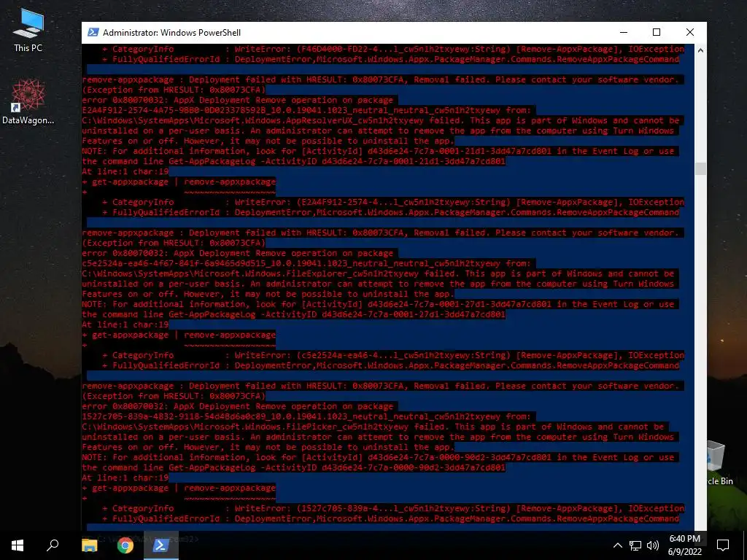Click the path containing Microsoft.Windows.FilePicker
Image resolution: width=747 pixels, height=560 pixels.
(245, 427)
